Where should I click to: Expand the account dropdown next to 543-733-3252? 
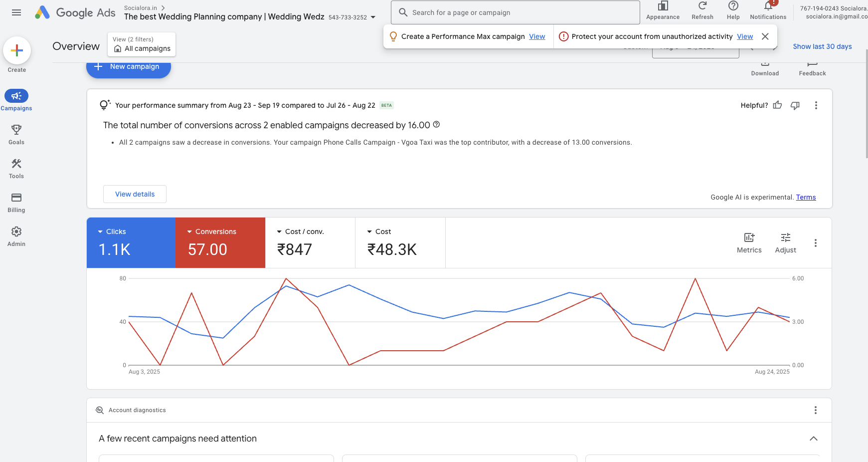(x=373, y=16)
